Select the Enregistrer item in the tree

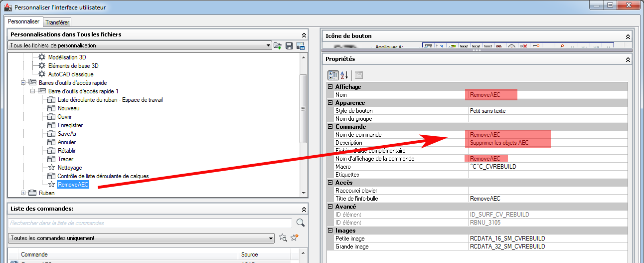[70, 125]
